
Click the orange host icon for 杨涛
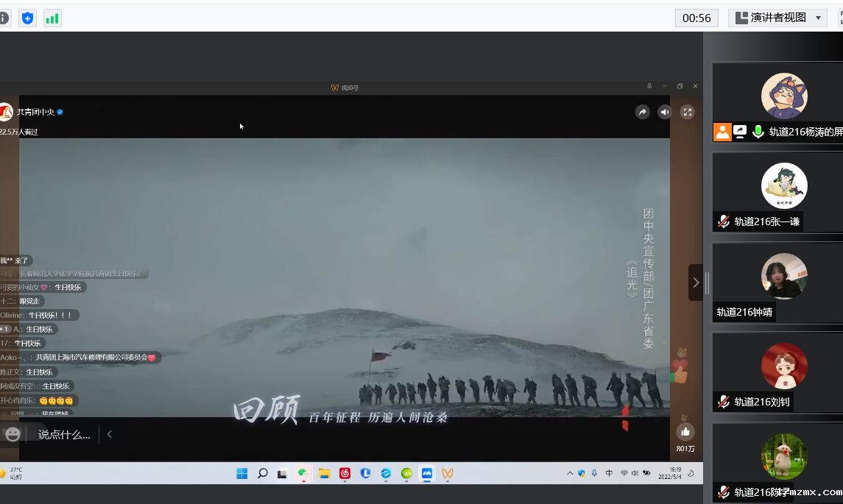(722, 132)
